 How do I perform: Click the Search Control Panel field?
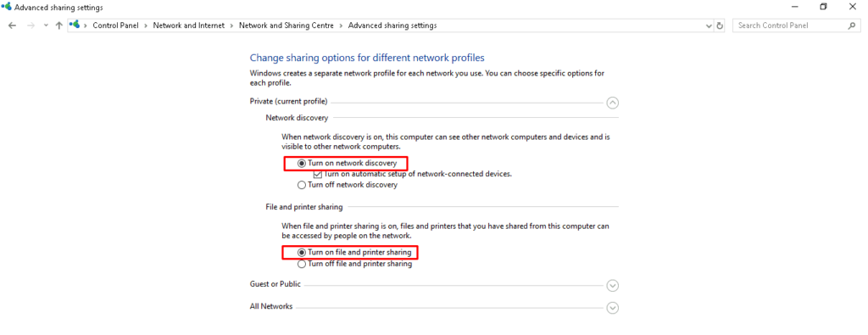(791, 25)
